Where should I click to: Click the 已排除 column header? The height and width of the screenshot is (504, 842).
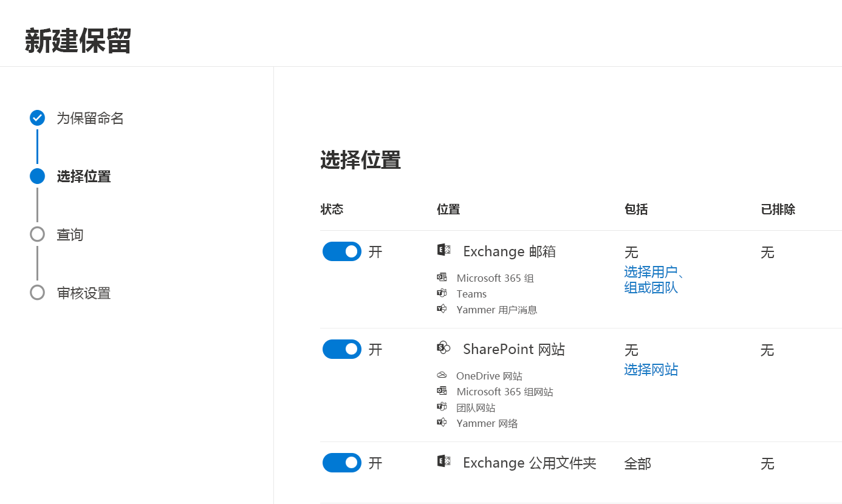pos(778,209)
